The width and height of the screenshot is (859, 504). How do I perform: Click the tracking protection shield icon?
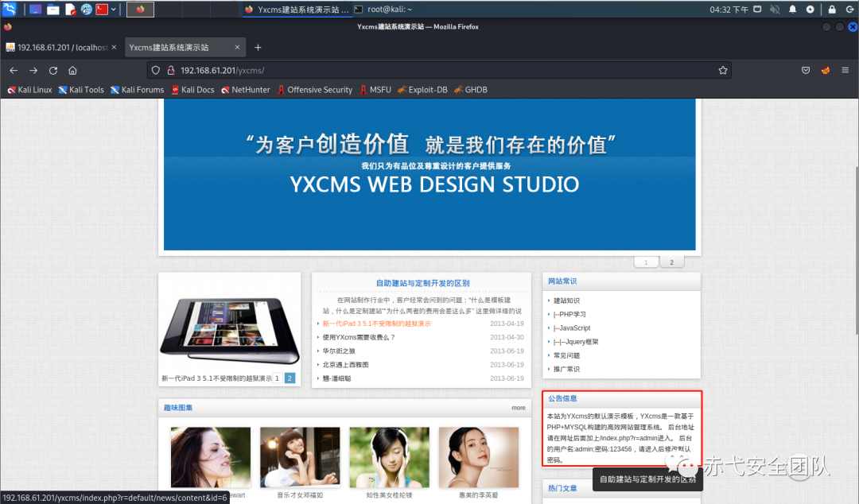156,70
